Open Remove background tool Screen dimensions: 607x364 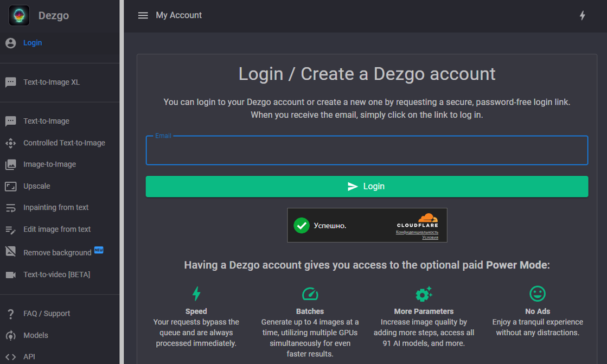pos(60,252)
